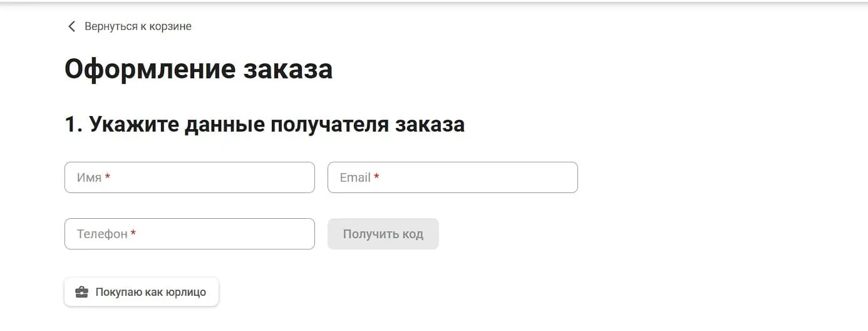This screenshot has height=331, width=868.
Task: Click the step number 1 in subheading
Action: 72,124
